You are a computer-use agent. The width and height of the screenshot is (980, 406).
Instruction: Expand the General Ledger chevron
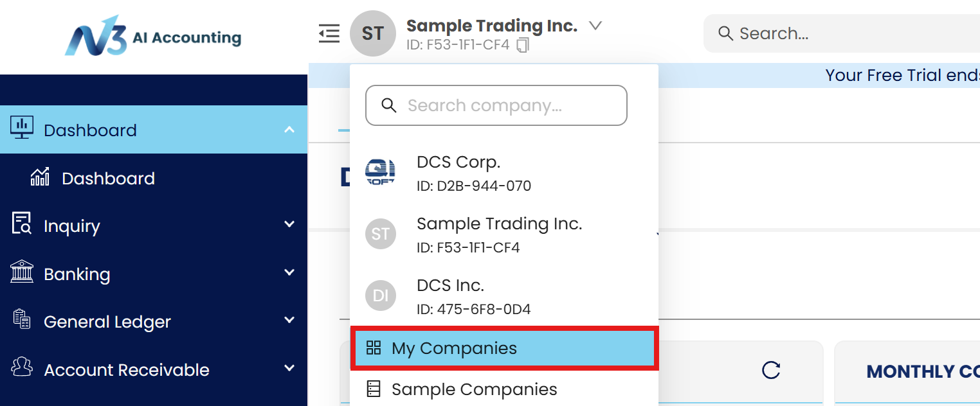[x=289, y=320]
